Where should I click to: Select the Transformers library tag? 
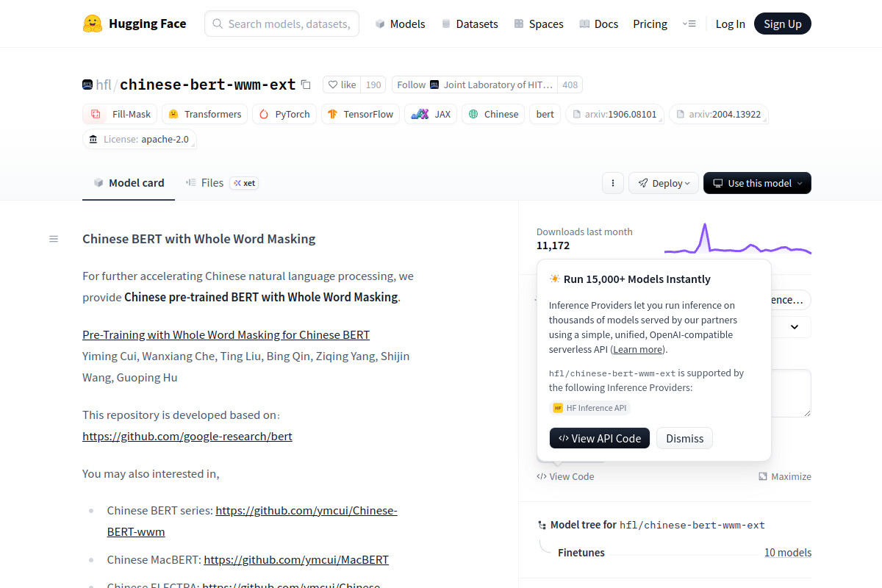tap(204, 114)
